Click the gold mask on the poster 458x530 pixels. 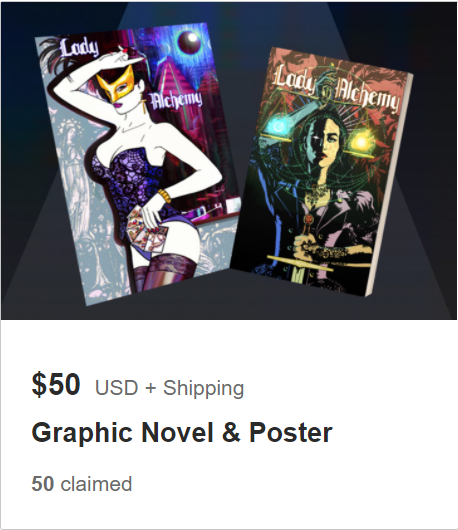pos(116,85)
